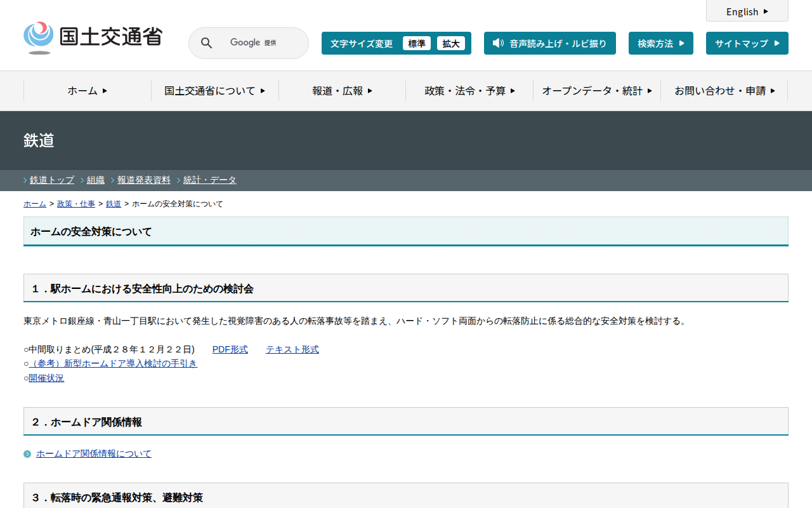Set text size to 標準

click(416, 43)
